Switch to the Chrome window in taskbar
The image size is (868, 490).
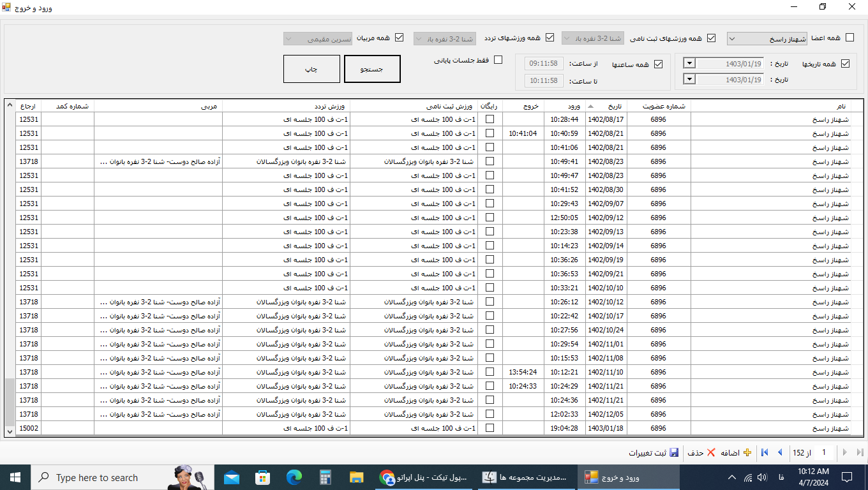coord(423,477)
